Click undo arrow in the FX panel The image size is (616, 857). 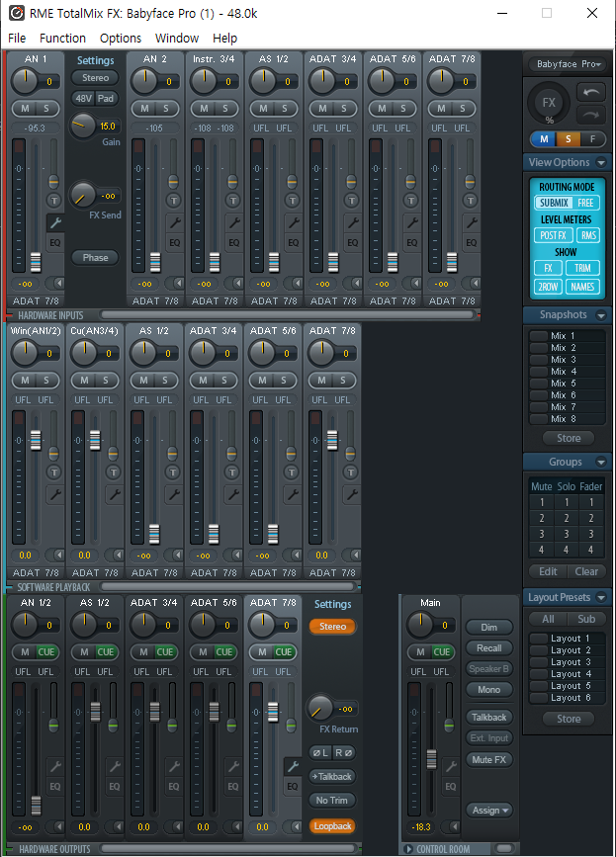[591, 92]
